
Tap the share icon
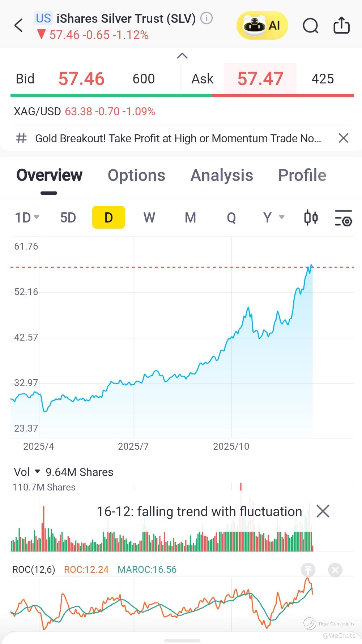click(341, 26)
